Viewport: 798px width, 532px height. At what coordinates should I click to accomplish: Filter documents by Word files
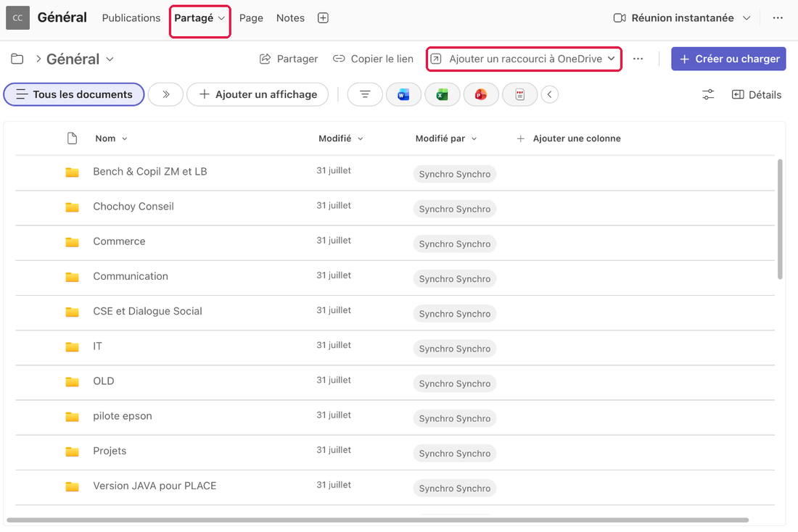[x=403, y=95]
